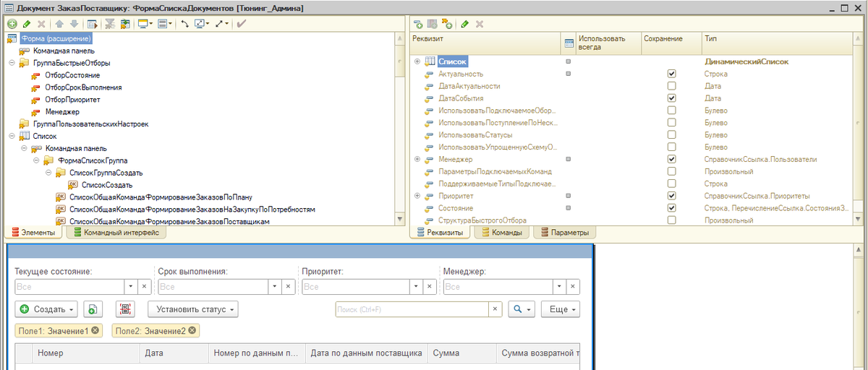Viewport: 868px width, 370px height.
Task: Click the column header icon beside Реквизит
Action: (569, 43)
